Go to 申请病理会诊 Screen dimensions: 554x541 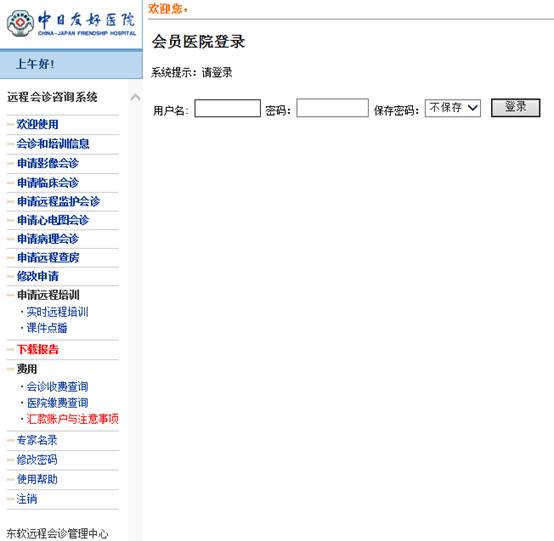[48, 239]
